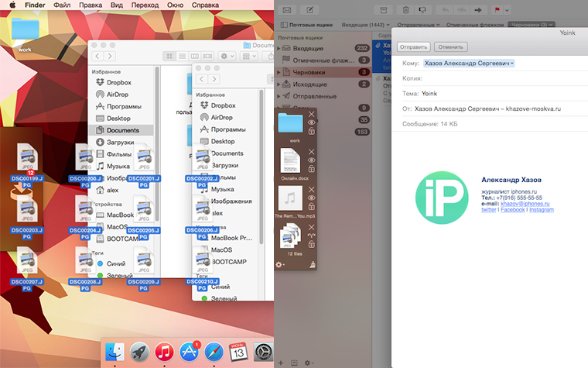This screenshot has height=368, width=588.
Task: Open the Instagram link in signature
Action: [542, 209]
